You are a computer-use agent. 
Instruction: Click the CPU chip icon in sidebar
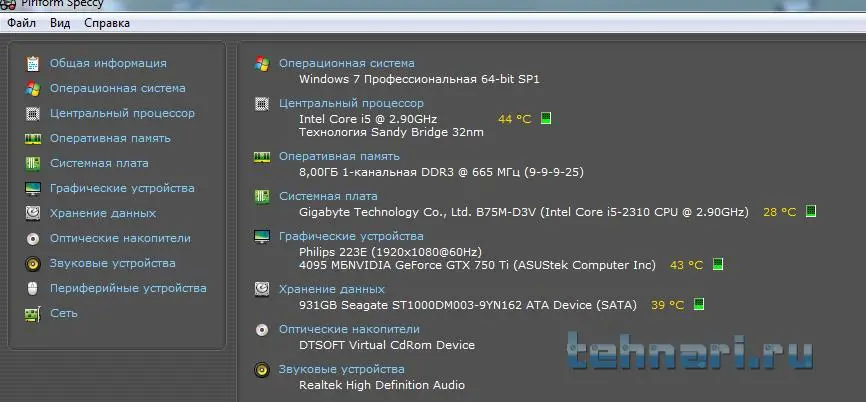click(33, 113)
